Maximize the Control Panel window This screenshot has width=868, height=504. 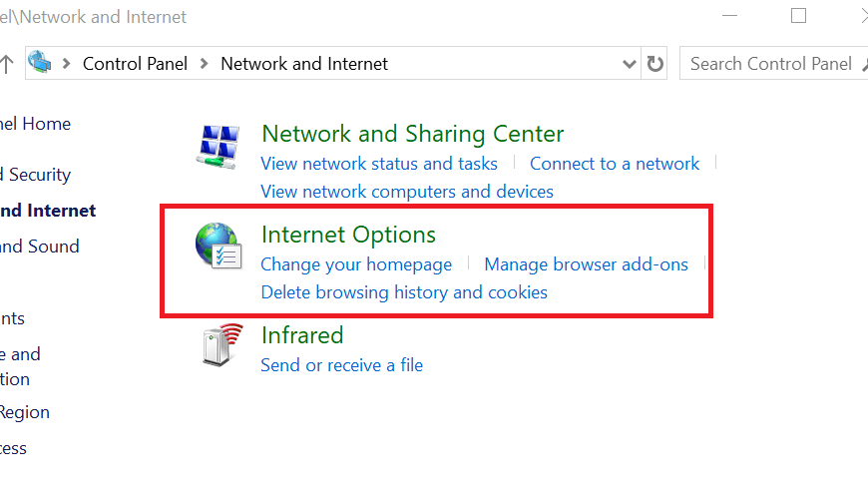click(798, 16)
